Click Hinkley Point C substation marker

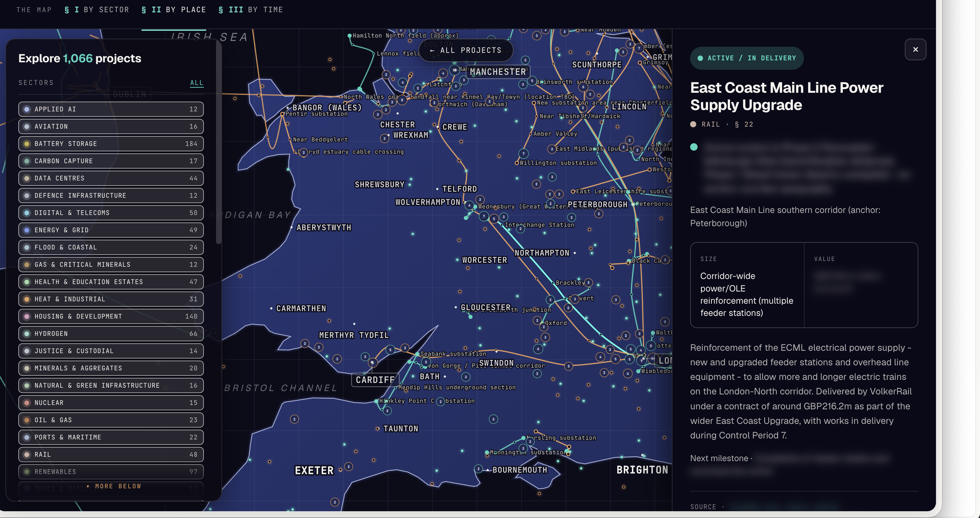coord(376,401)
